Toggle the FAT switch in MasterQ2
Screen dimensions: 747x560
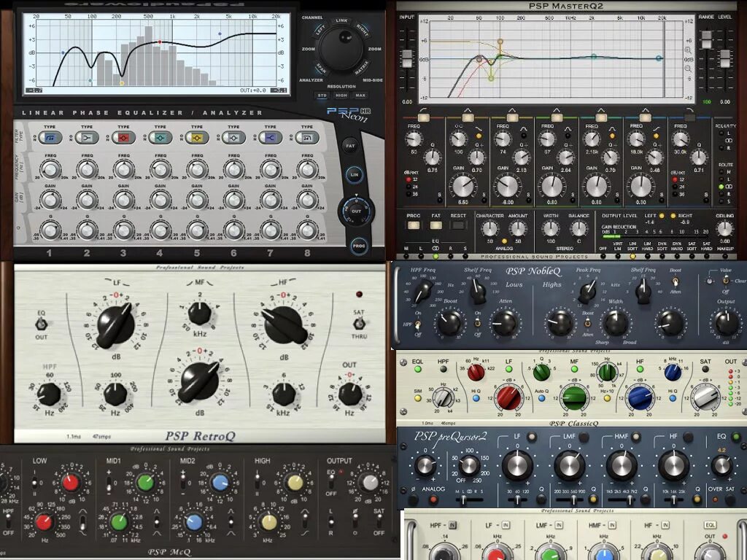[x=436, y=225]
